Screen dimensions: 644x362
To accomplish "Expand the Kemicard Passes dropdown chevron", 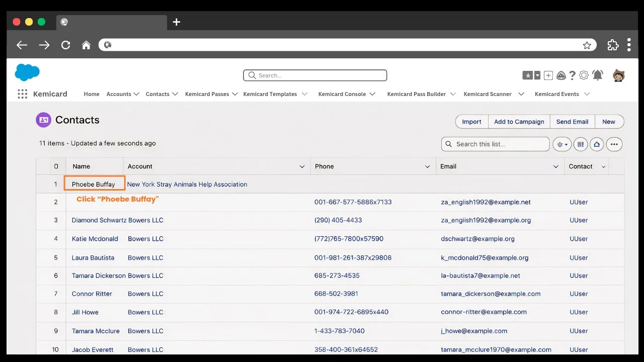I will coord(234,94).
